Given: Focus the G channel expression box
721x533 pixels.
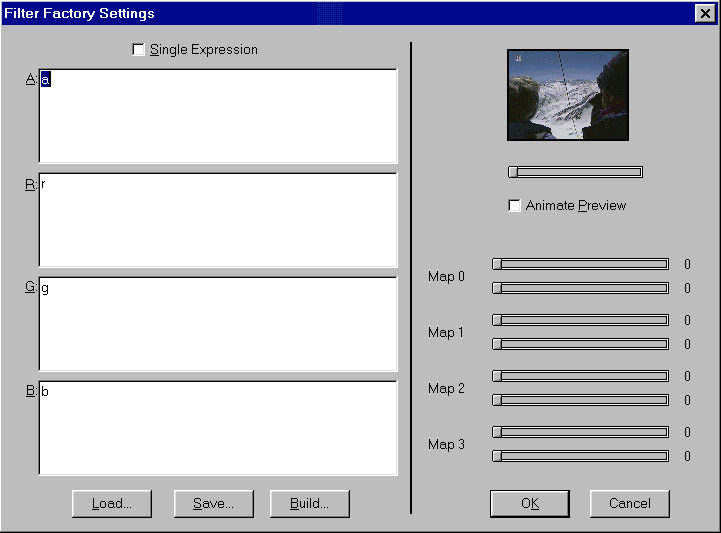Looking at the screenshot, I should (x=217, y=323).
